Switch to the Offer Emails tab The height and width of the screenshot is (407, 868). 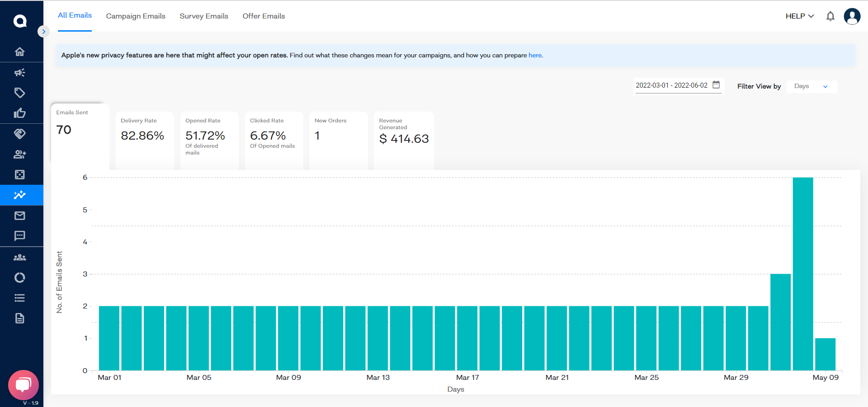click(x=264, y=16)
